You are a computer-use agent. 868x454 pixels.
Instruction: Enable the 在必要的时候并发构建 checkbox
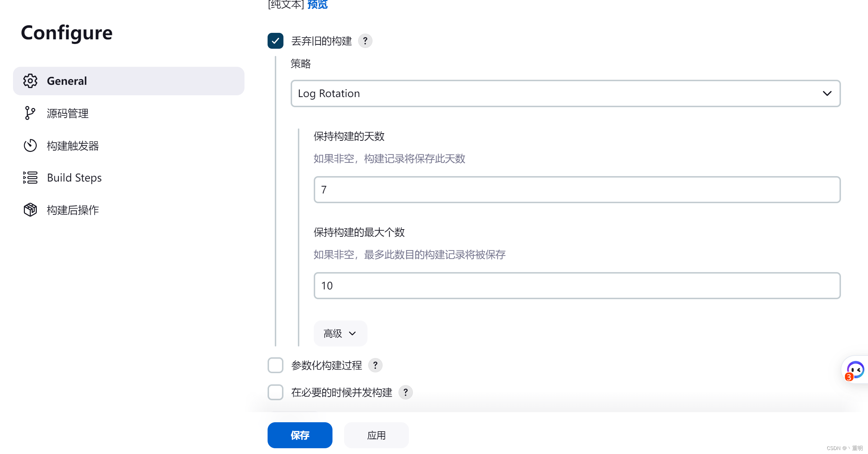pyautogui.click(x=276, y=392)
